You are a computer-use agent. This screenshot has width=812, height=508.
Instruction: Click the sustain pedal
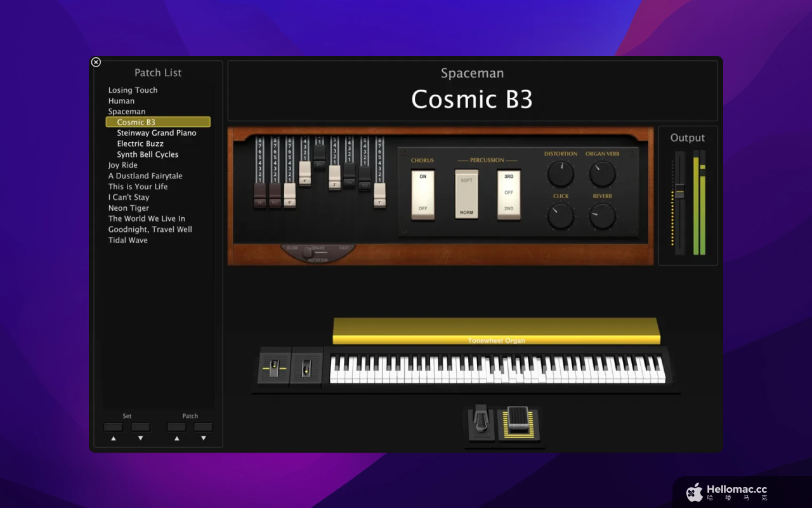[x=481, y=423]
